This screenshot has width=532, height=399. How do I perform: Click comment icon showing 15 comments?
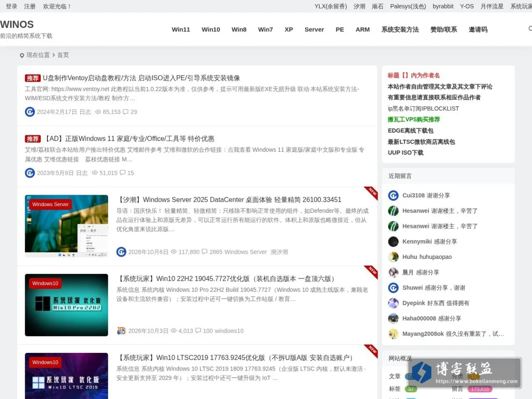pos(122,173)
